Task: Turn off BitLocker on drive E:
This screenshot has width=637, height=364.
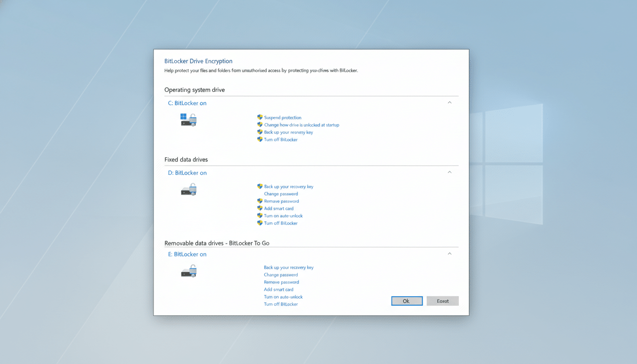Action: 281,304
